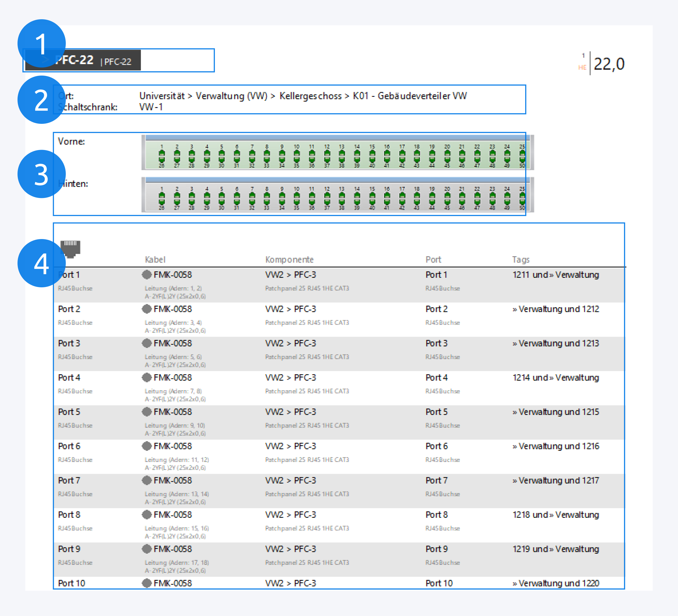Viewport: 678px width, 616px height.
Task: Open K01 - Gebäudeverteiler VW in location path
Action: [x=410, y=96]
